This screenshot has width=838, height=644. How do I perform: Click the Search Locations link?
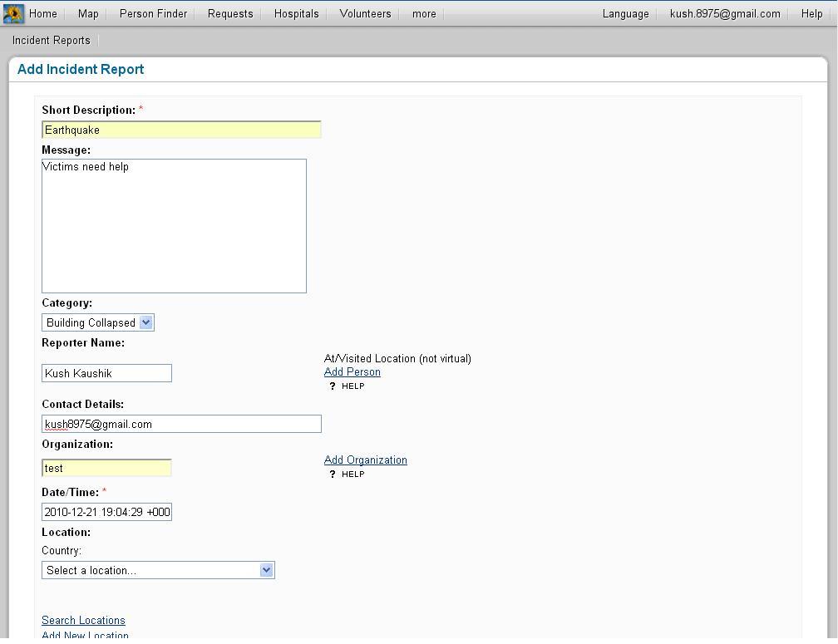pos(83,621)
